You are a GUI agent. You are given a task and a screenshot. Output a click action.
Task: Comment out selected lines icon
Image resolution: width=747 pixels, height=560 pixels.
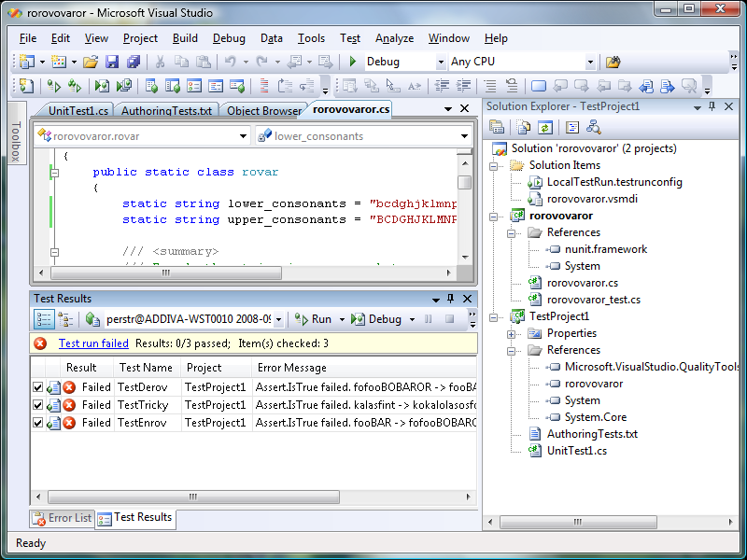490,86
